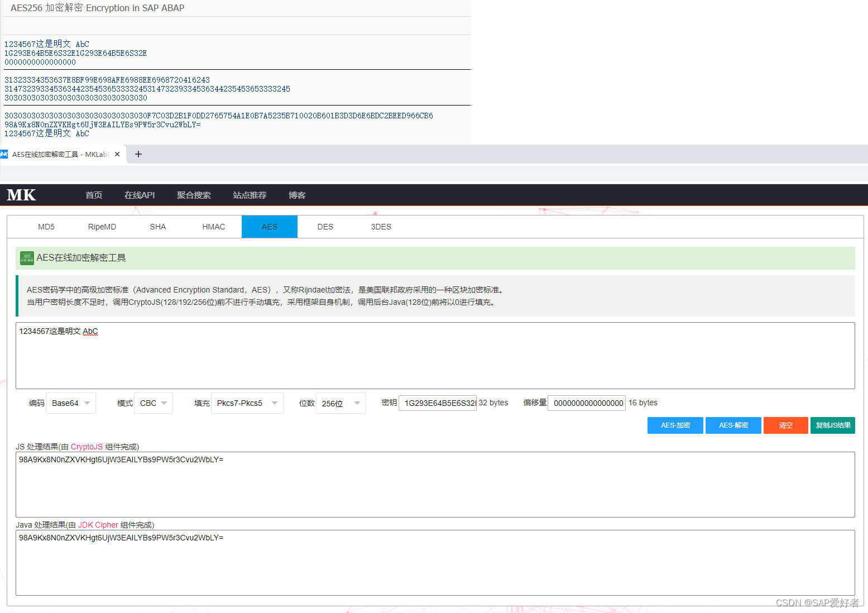The height and width of the screenshot is (613, 868).
Task: Open the 在线API menu item
Action: pyautogui.click(x=140, y=195)
